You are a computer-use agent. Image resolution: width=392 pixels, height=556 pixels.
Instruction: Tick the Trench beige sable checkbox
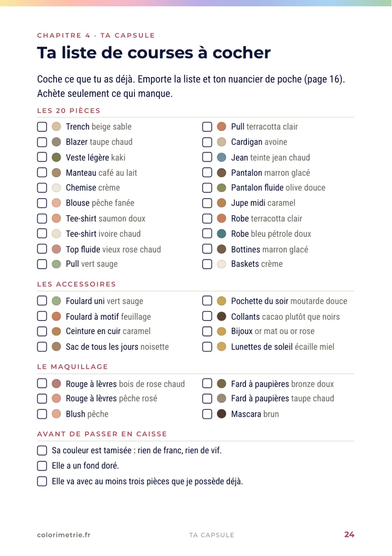pyautogui.click(x=42, y=127)
